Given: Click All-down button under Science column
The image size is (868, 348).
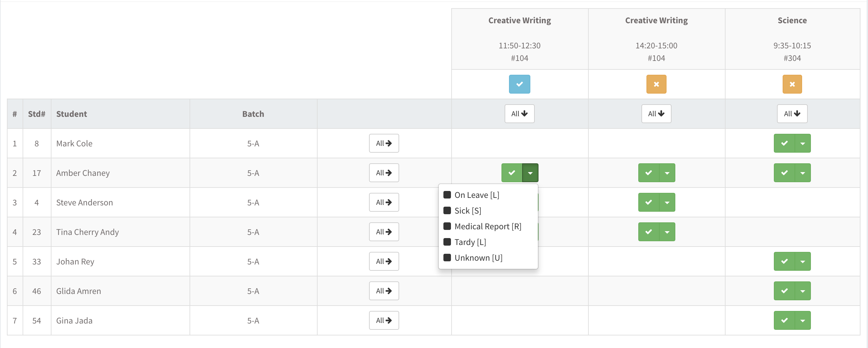Looking at the screenshot, I should tap(792, 114).
